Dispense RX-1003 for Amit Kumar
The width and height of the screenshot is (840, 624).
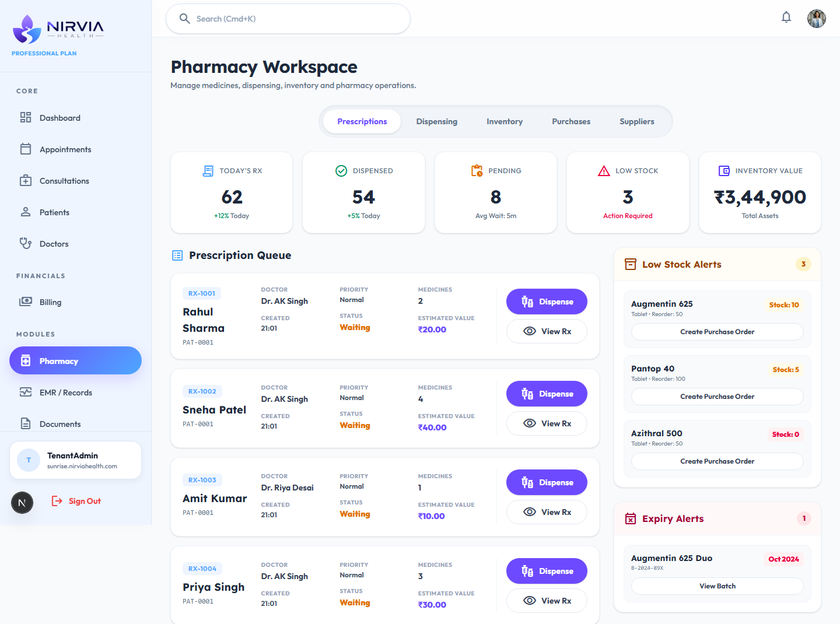pyautogui.click(x=547, y=482)
